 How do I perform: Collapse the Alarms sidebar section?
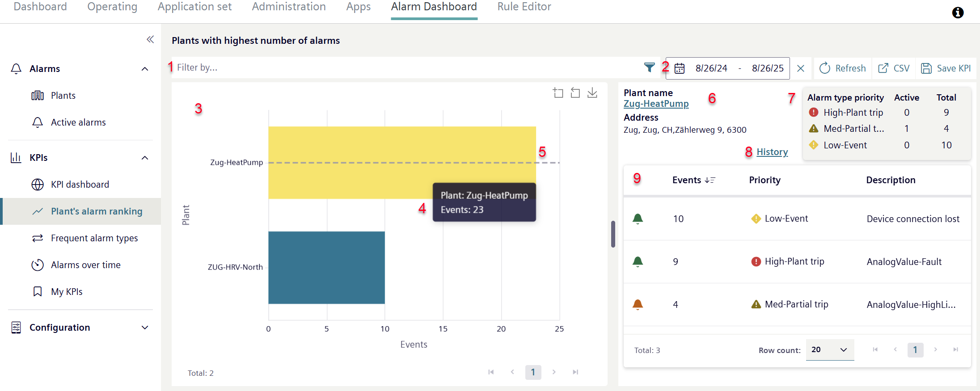pos(145,69)
